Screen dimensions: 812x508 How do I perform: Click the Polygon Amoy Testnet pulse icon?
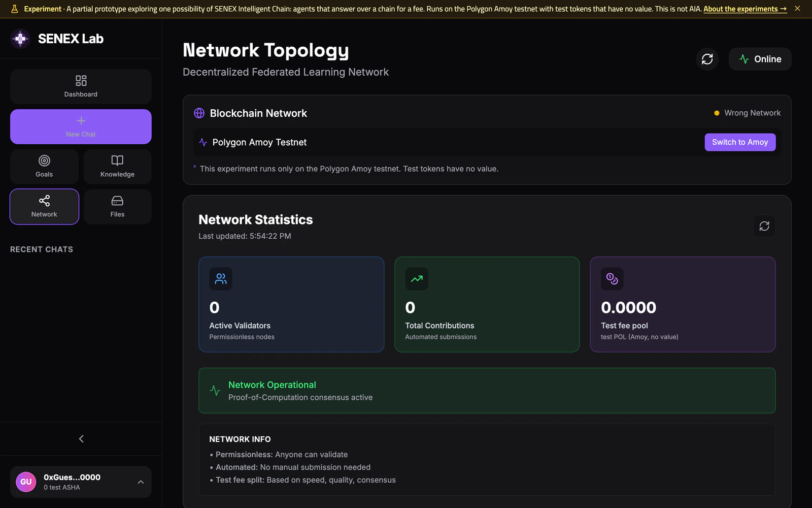[x=203, y=142]
